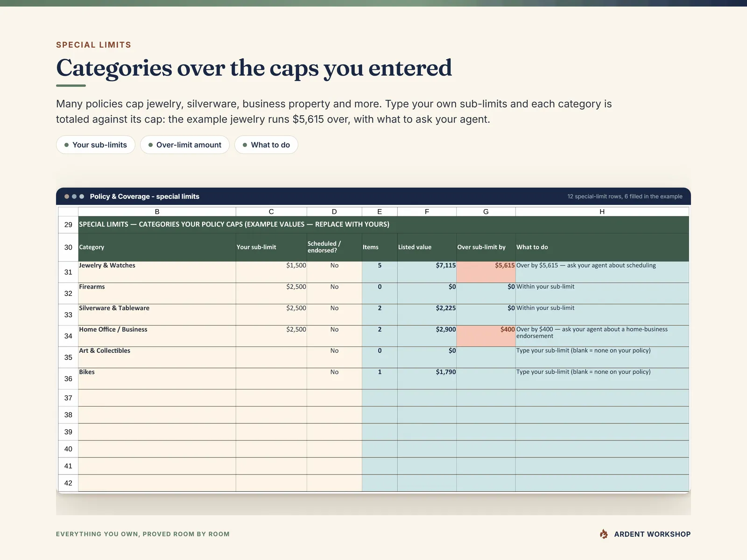747x560 pixels.
Task: Click the Bikes 'Type your sub-limit' note
Action: (602, 379)
